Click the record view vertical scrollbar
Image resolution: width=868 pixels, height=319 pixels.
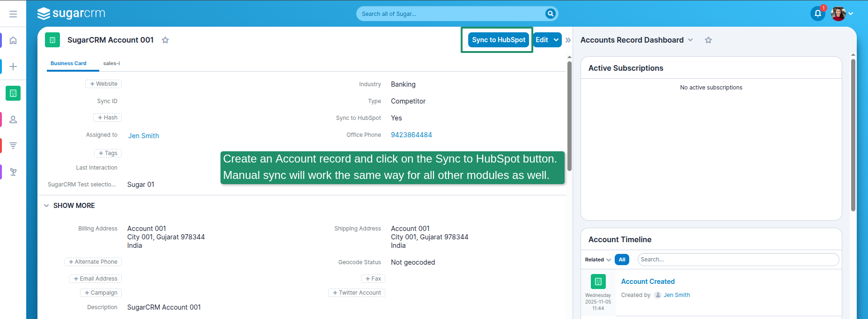pyautogui.click(x=569, y=115)
